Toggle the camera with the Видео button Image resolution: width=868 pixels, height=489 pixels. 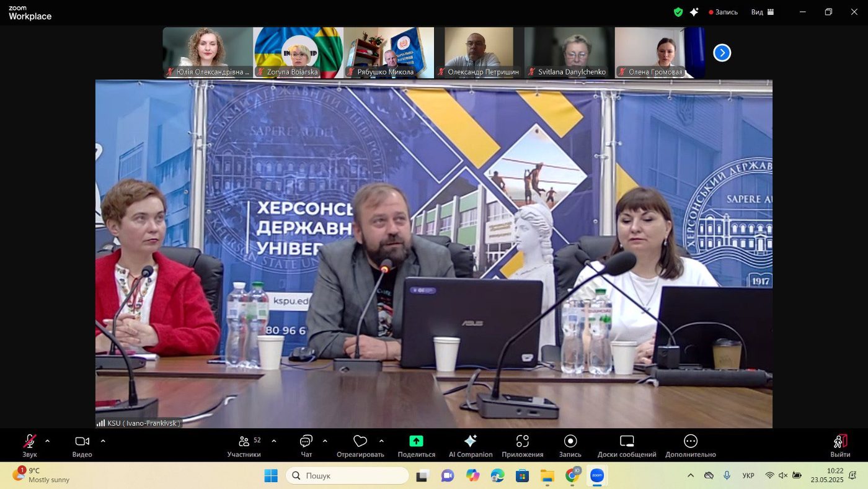click(82, 446)
